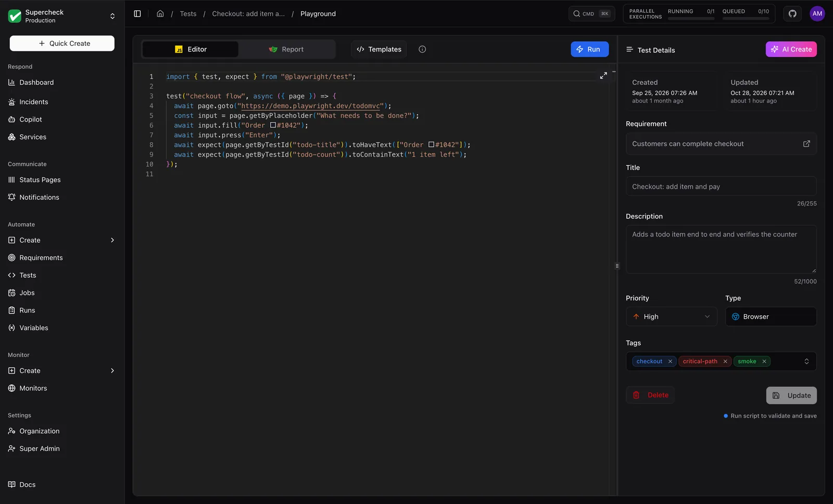Switch to the Editor tab
833x504 pixels.
[x=191, y=49]
